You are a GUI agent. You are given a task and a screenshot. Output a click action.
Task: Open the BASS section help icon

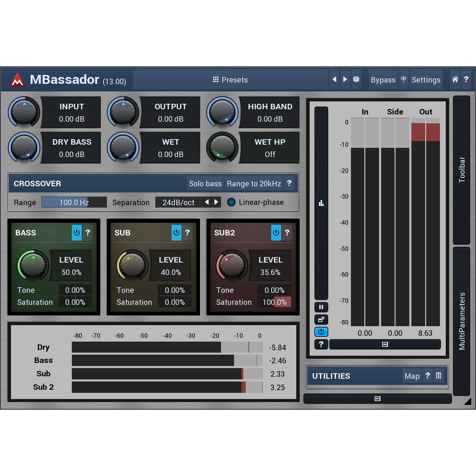coord(88,233)
